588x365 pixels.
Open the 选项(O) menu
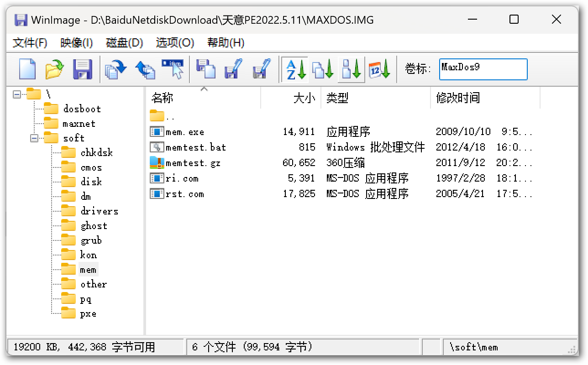point(175,43)
